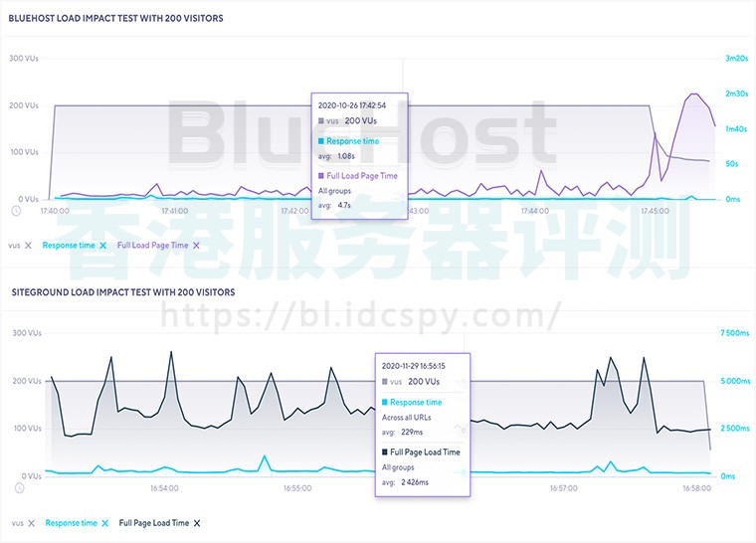Click X beside Response time in SiteGround legend

(105, 523)
